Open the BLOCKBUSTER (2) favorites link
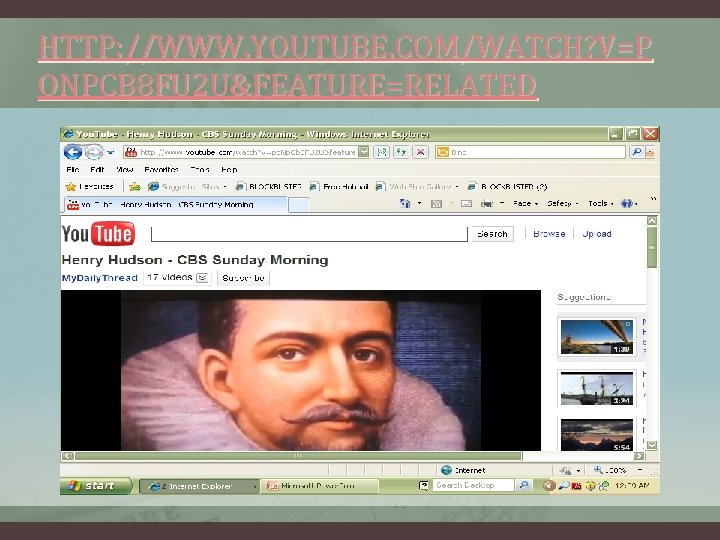 507,186
